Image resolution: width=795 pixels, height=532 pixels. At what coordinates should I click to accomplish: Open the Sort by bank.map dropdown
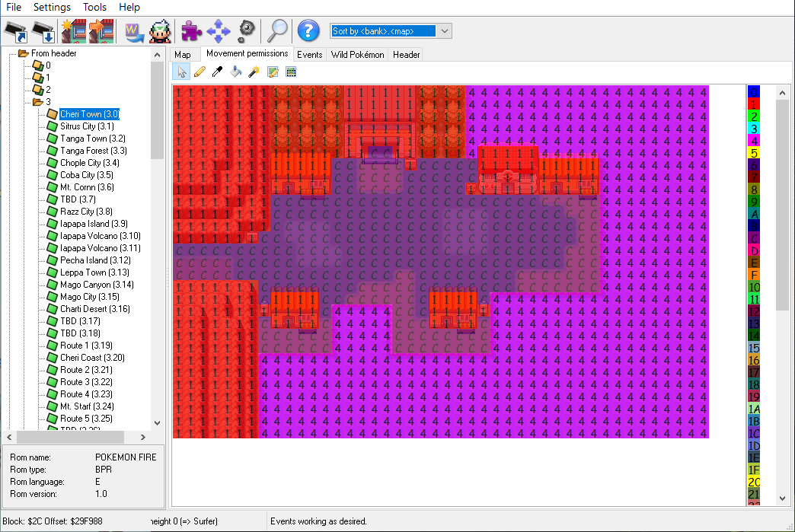445,31
